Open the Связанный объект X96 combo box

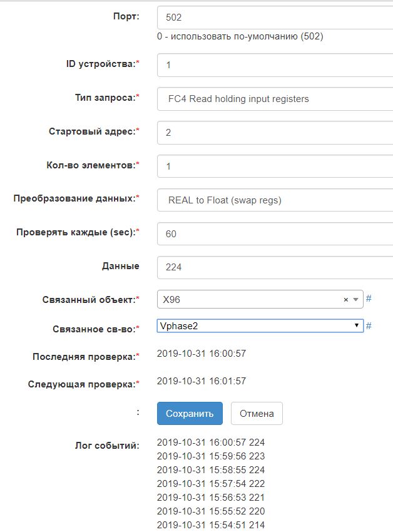260,299
